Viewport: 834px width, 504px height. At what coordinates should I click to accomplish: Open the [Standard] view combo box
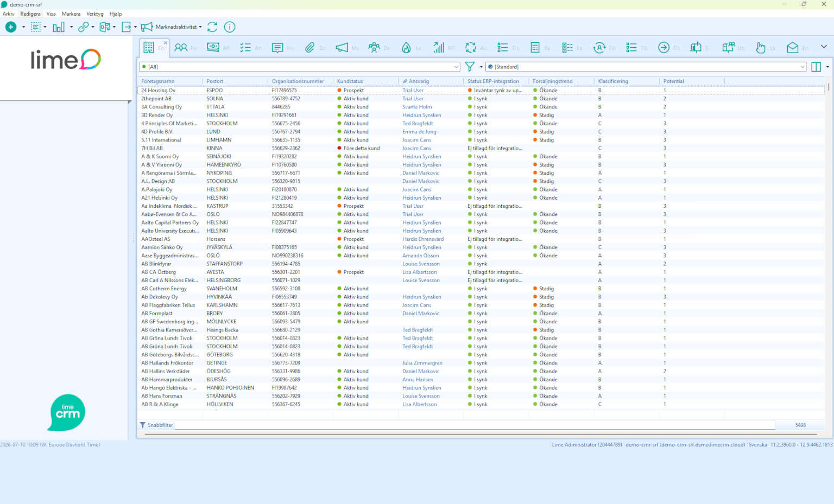coord(646,67)
